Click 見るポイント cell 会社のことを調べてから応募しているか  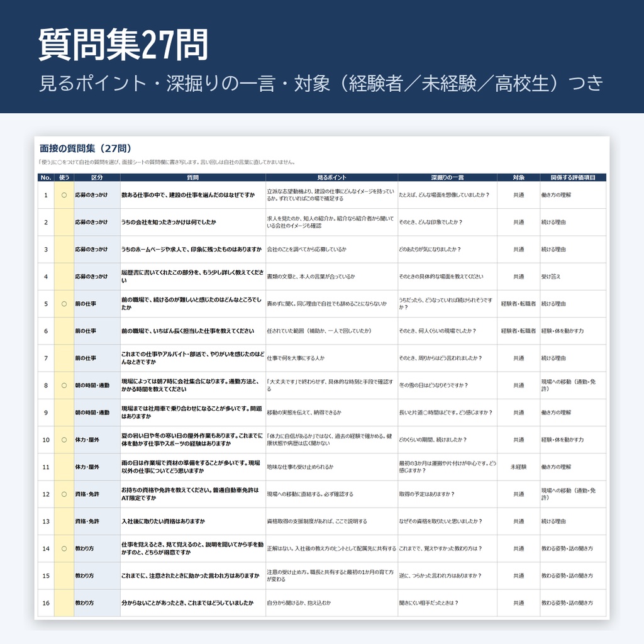pos(332,249)
